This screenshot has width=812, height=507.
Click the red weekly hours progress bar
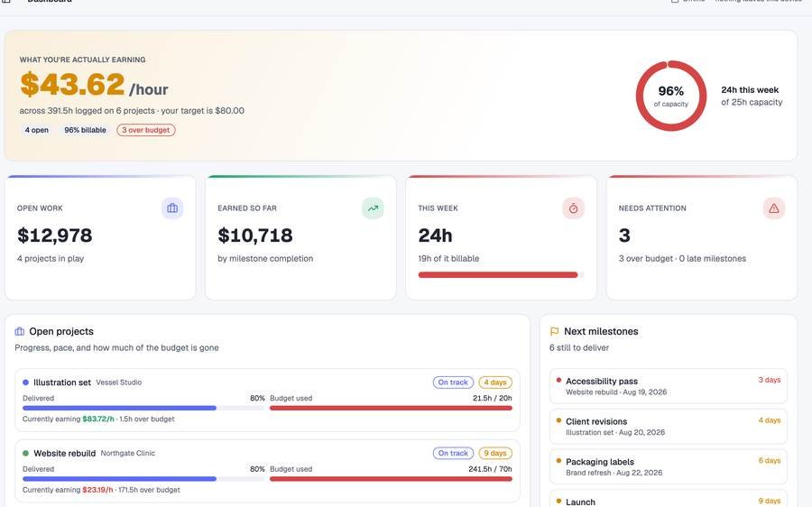[x=501, y=275]
